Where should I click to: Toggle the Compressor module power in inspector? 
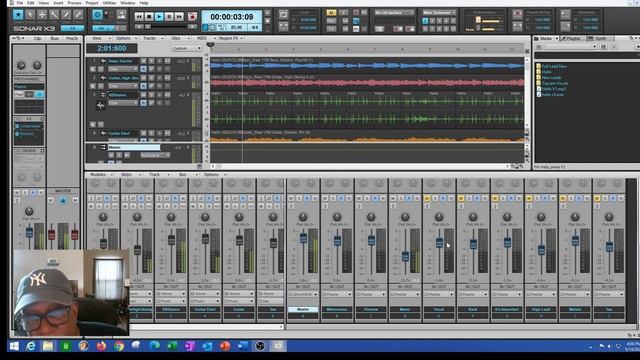pyautogui.click(x=17, y=127)
